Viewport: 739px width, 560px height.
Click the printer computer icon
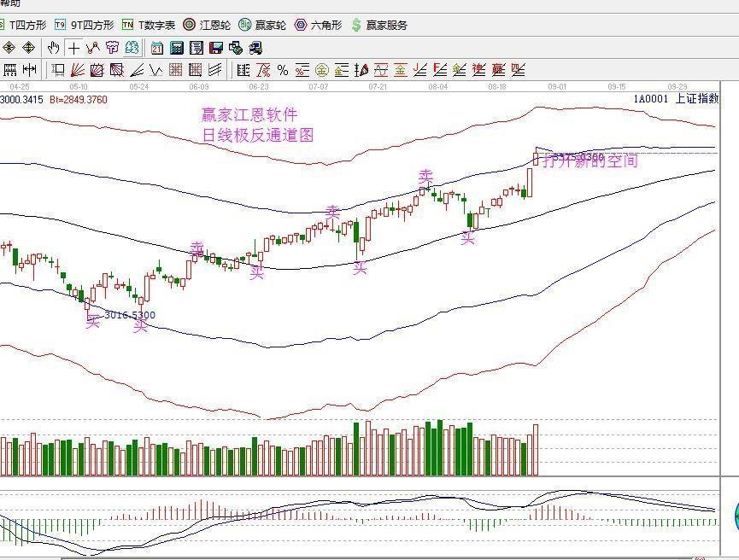[255, 48]
